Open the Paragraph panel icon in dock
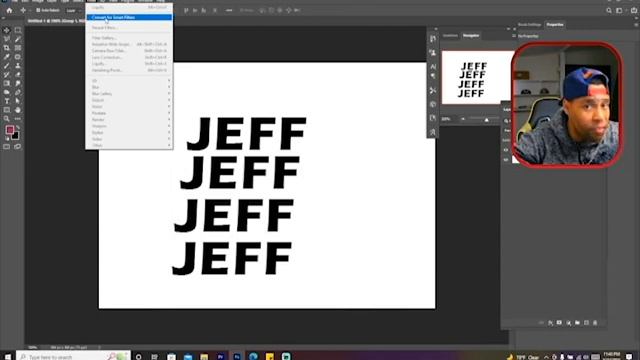Viewport: 640px width, 360px height. click(x=433, y=76)
